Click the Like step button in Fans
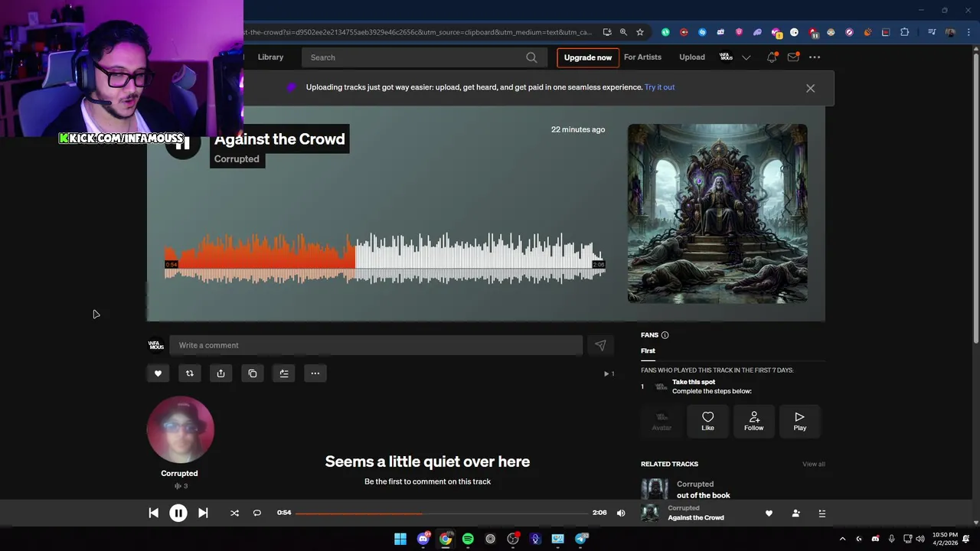 tap(707, 421)
